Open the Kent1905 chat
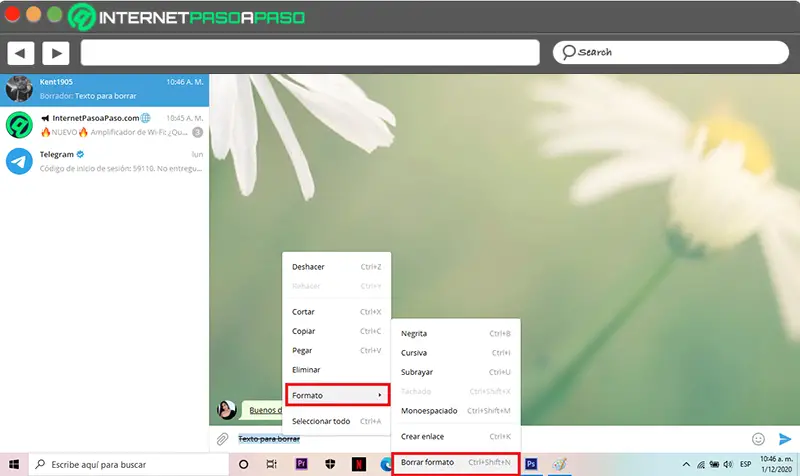 click(x=104, y=89)
